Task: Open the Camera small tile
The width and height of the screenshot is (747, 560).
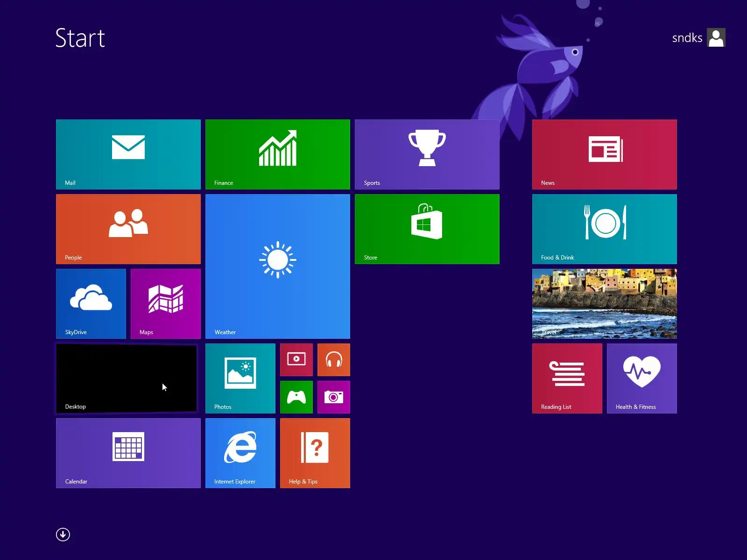Action: click(334, 397)
